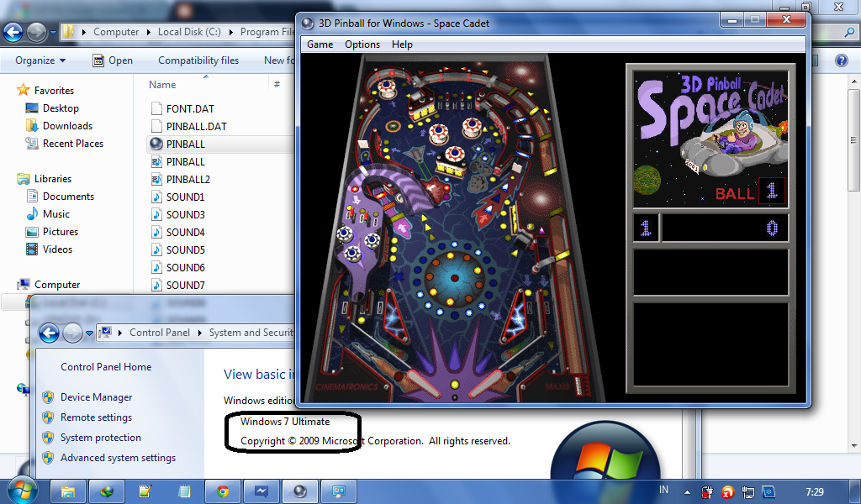The image size is (861, 504).
Task: Select Desktop under Favorites
Action: (61, 108)
